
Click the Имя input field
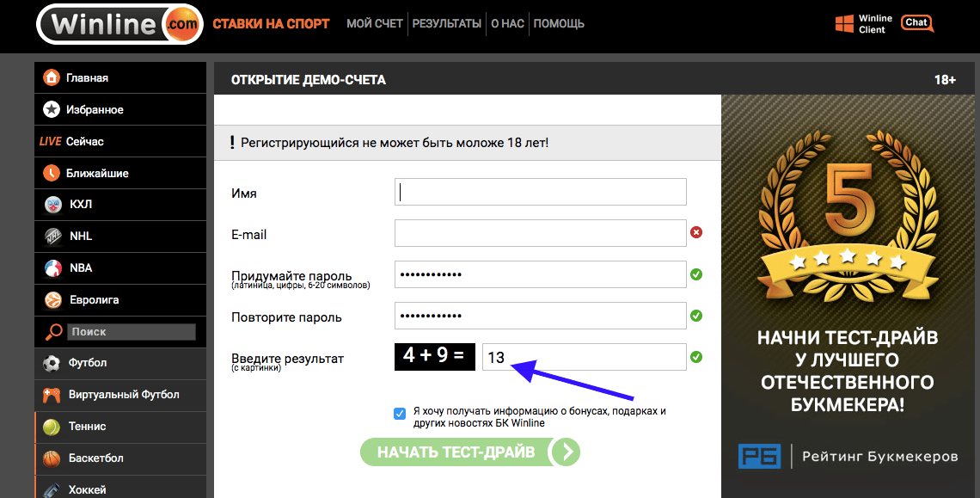click(x=541, y=192)
